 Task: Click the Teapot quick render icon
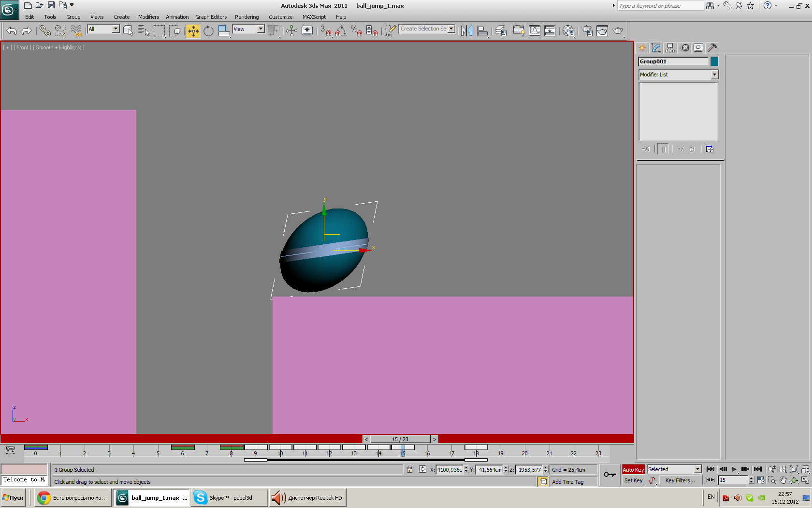pyautogui.click(x=618, y=31)
